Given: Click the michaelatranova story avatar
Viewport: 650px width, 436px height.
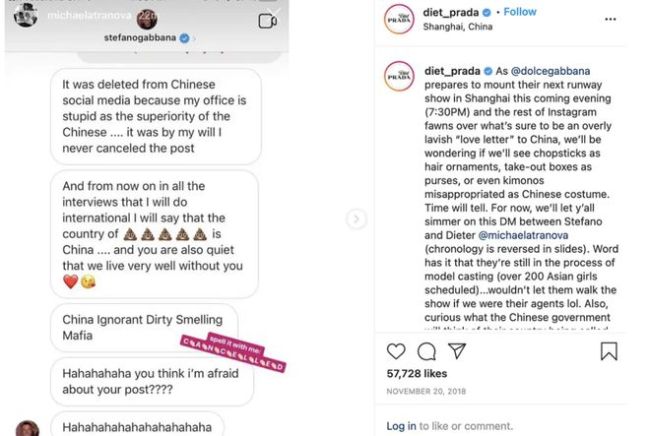Looking at the screenshot, I should (26, 15).
